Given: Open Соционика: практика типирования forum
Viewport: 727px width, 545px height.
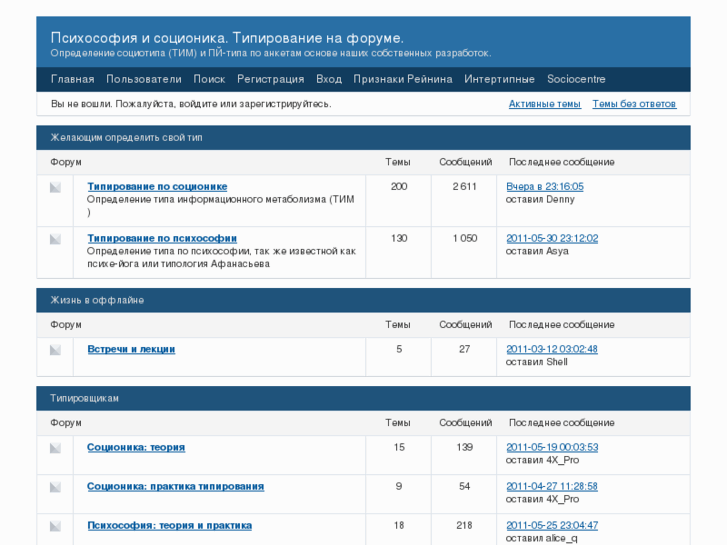Looking at the screenshot, I should 175,486.
